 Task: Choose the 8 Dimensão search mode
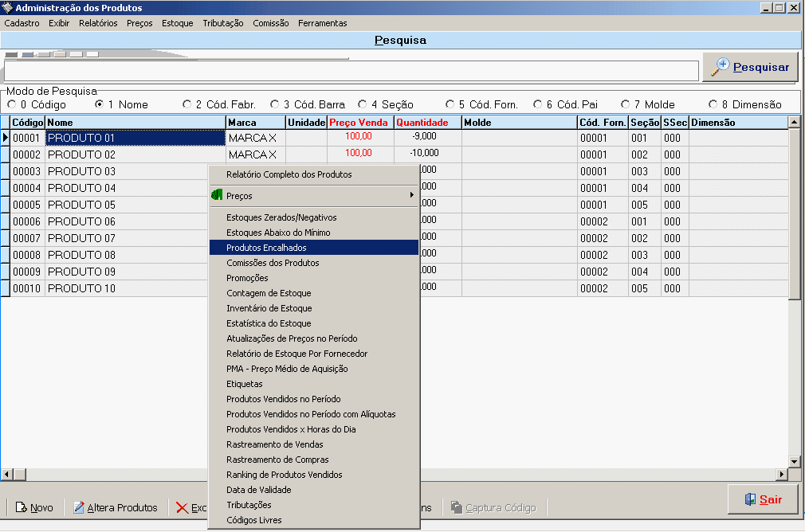(713, 104)
